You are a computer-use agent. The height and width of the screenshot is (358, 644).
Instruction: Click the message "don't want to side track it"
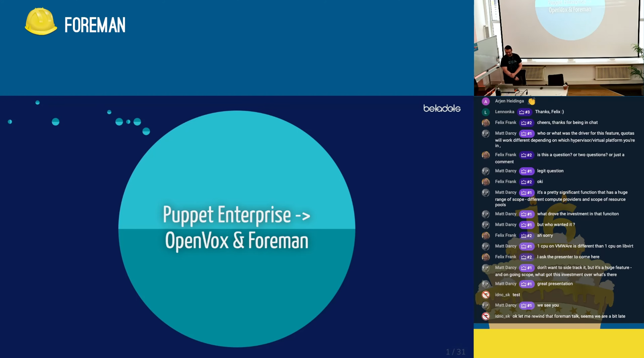click(x=564, y=271)
